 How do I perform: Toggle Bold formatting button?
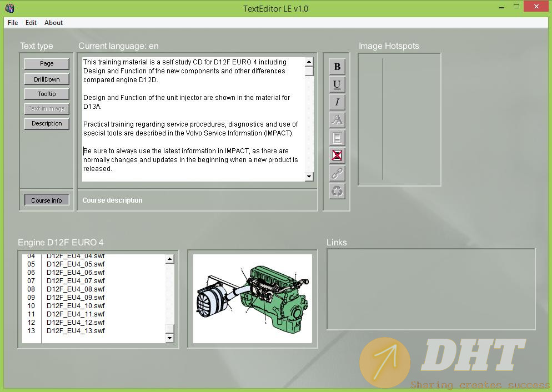337,67
